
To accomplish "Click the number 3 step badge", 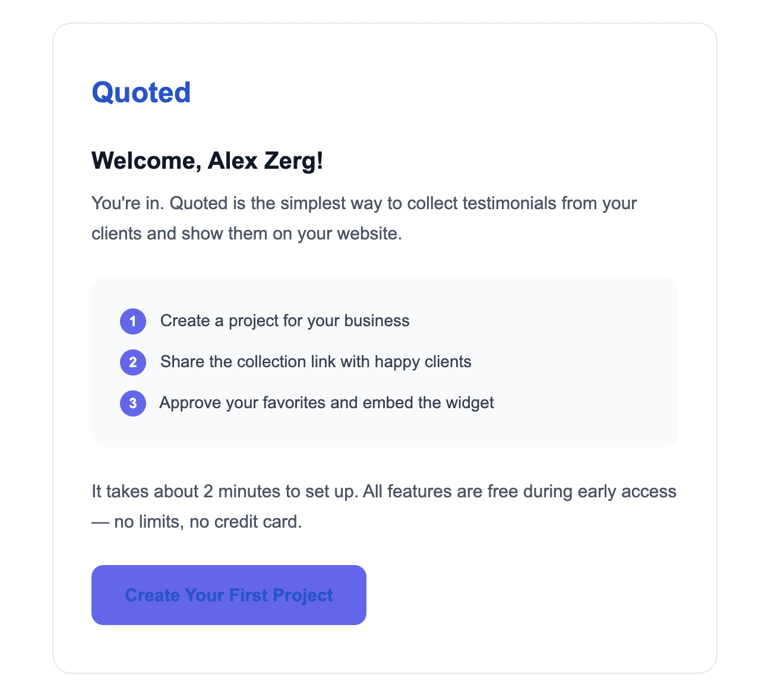I will coord(133,403).
